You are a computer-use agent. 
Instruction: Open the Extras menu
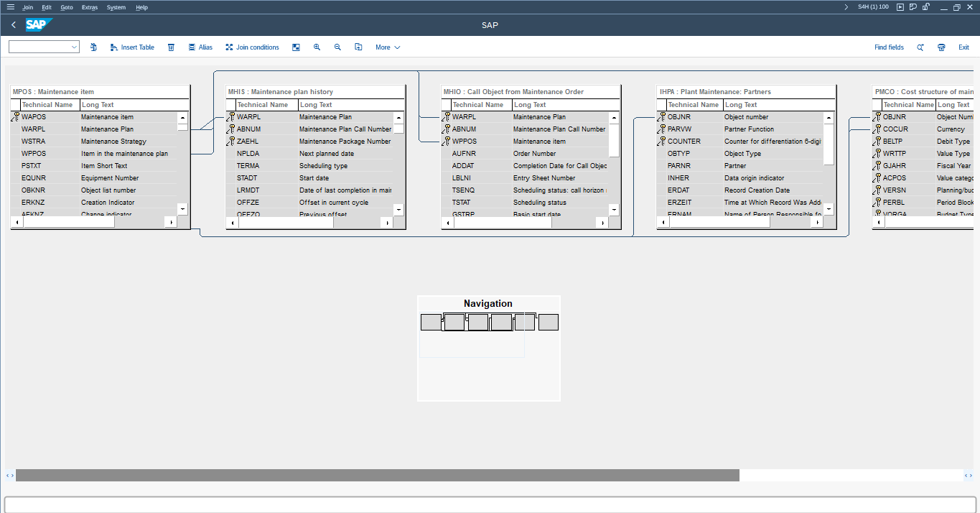(x=90, y=7)
